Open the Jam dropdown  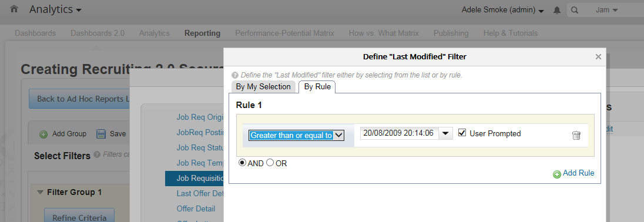pos(606,10)
